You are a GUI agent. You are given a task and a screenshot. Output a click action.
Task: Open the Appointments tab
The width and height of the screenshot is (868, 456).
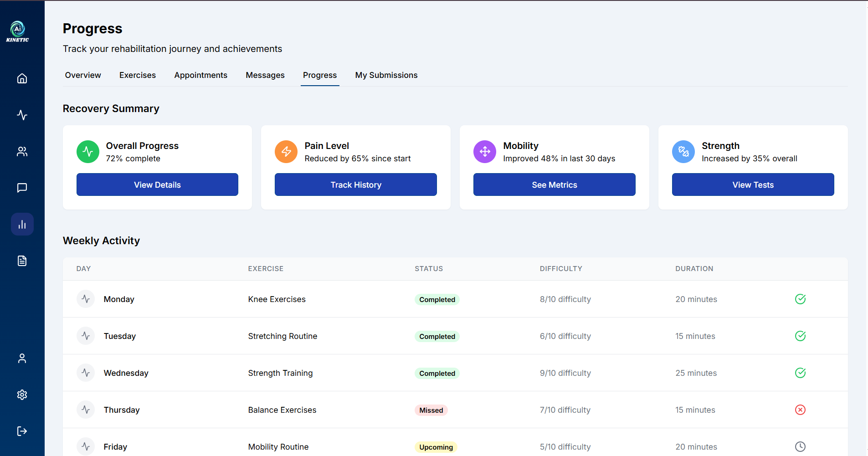[201, 75]
